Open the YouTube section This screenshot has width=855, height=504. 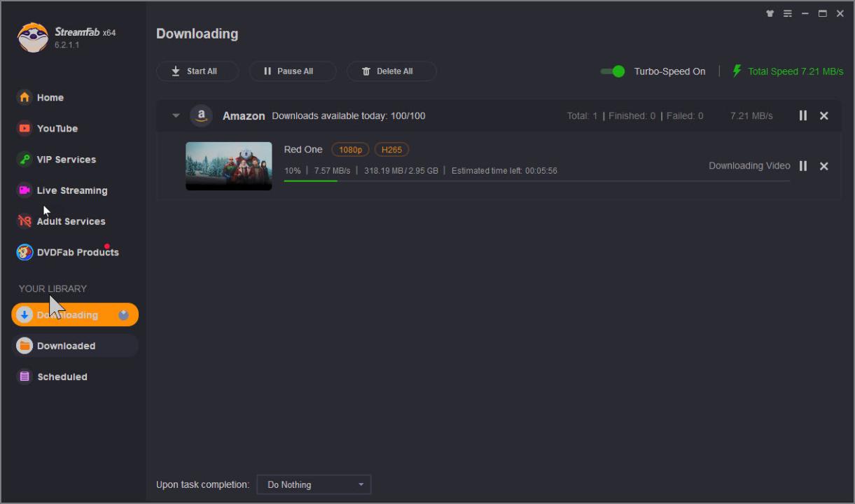pos(48,128)
